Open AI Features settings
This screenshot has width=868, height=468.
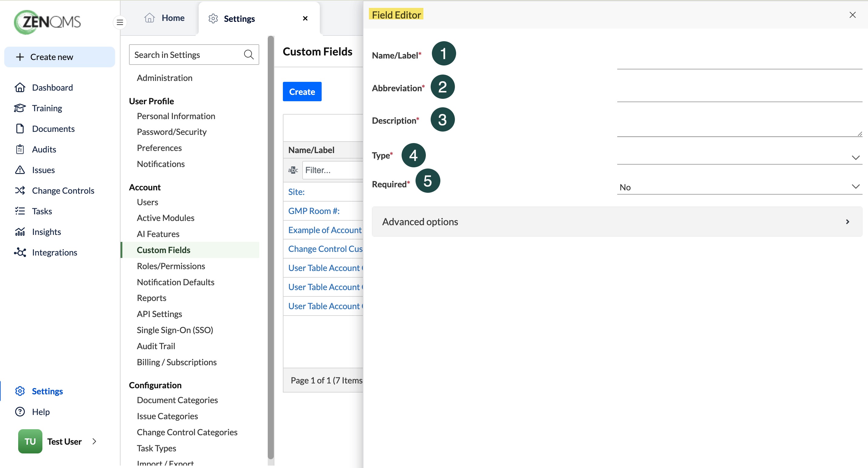coord(158,234)
